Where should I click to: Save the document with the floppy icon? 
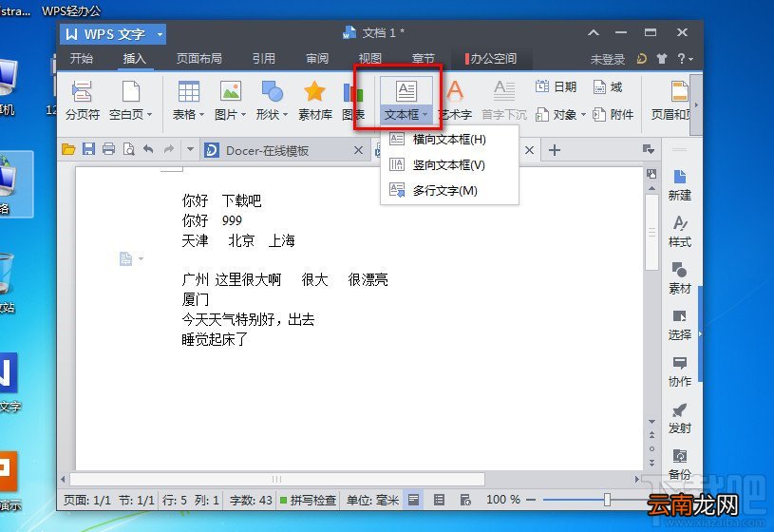[x=88, y=149]
